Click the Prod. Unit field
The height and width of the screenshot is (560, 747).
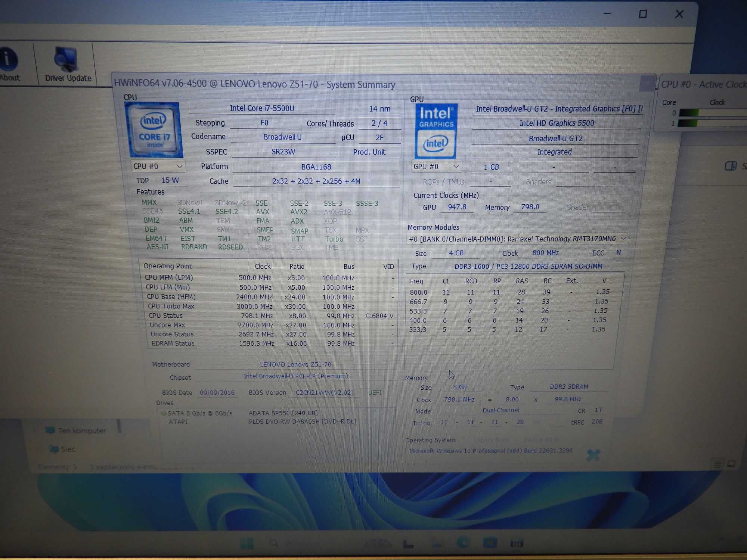tap(369, 152)
